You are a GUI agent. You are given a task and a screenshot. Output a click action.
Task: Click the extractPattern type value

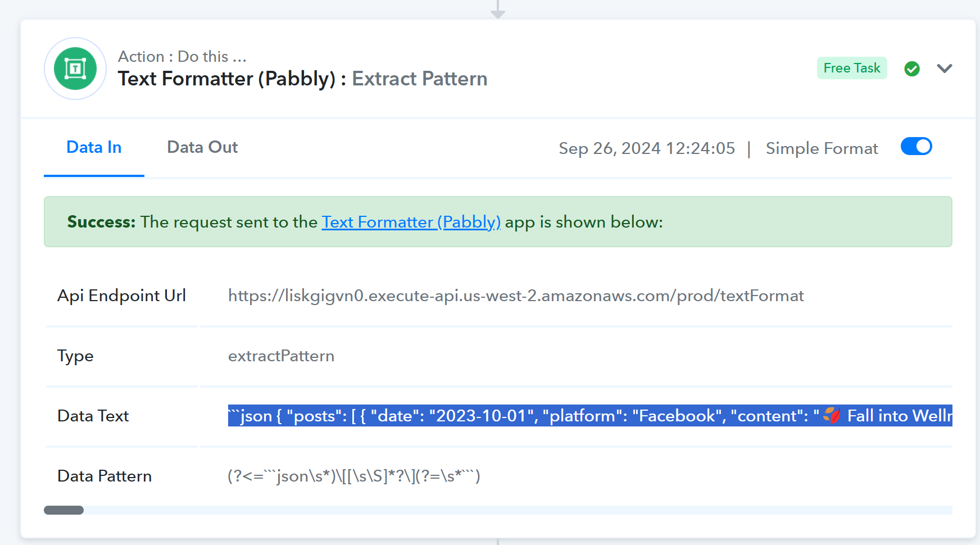(x=281, y=356)
